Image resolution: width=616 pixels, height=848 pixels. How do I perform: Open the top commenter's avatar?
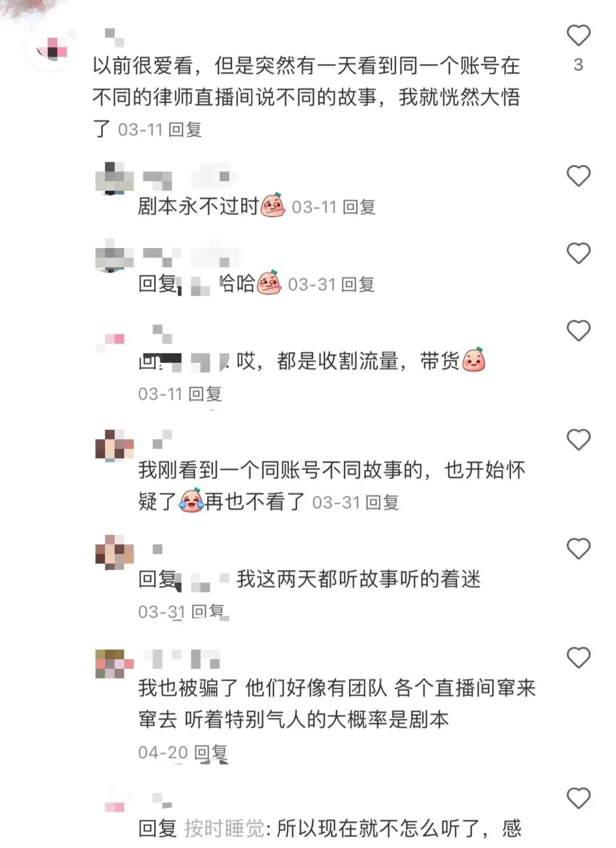coord(50,50)
